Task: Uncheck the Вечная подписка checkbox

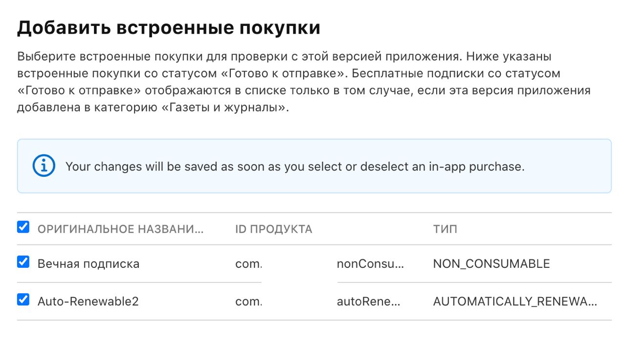Action: coord(23,262)
